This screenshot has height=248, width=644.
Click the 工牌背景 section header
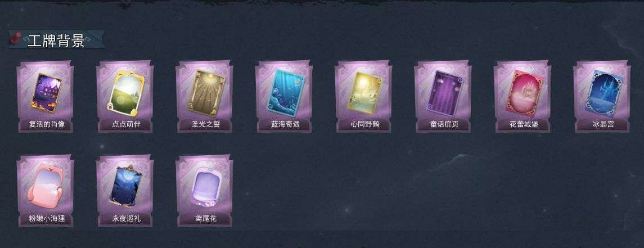point(56,40)
